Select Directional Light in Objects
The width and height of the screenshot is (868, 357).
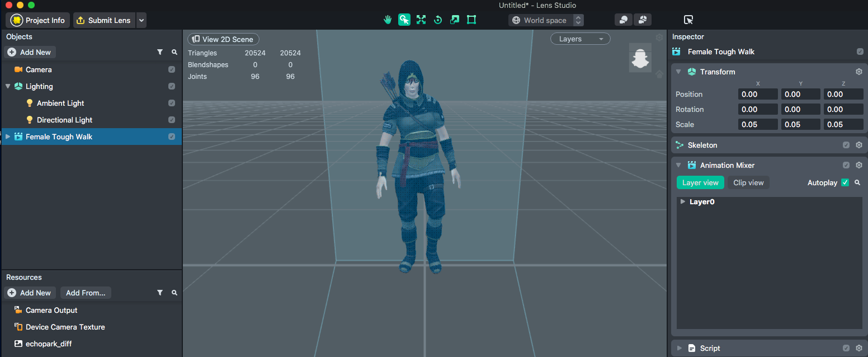[91, 120]
